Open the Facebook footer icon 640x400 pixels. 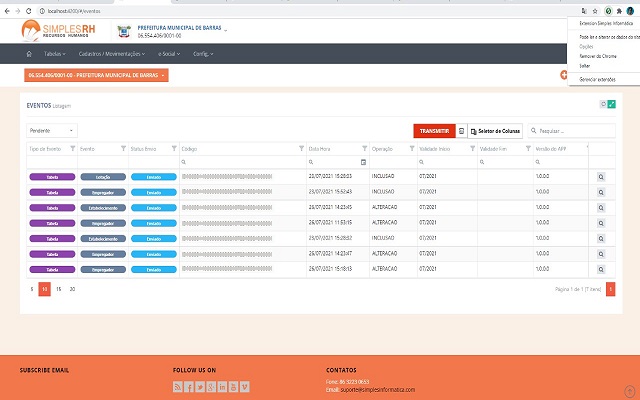point(189,387)
